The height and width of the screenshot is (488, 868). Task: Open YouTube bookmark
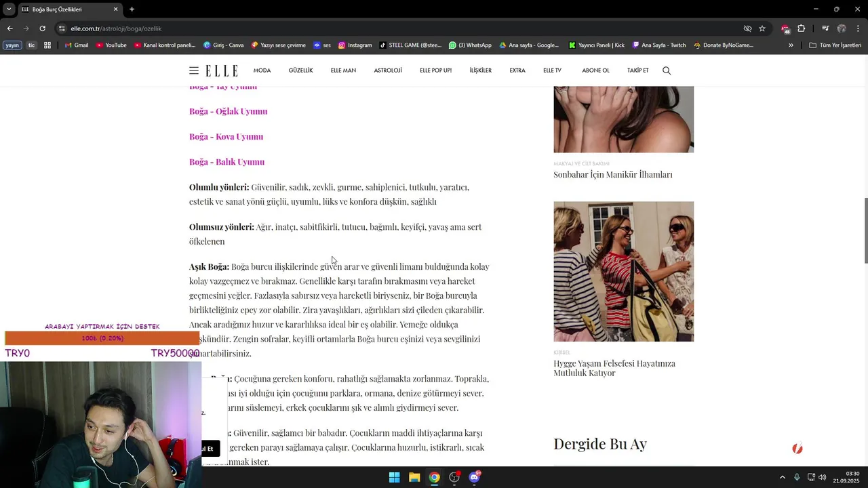[111, 45]
